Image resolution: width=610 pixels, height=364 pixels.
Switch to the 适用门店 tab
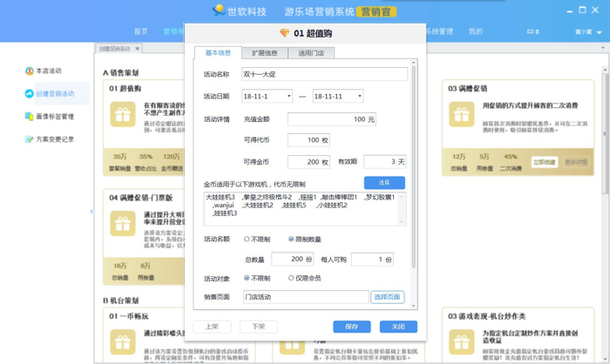pos(311,53)
